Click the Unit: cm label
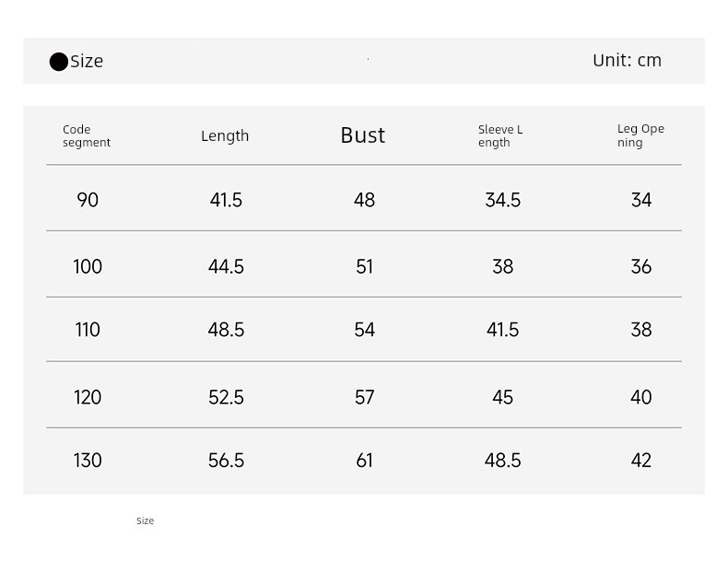The height and width of the screenshot is (585, 728). [628, 61]
